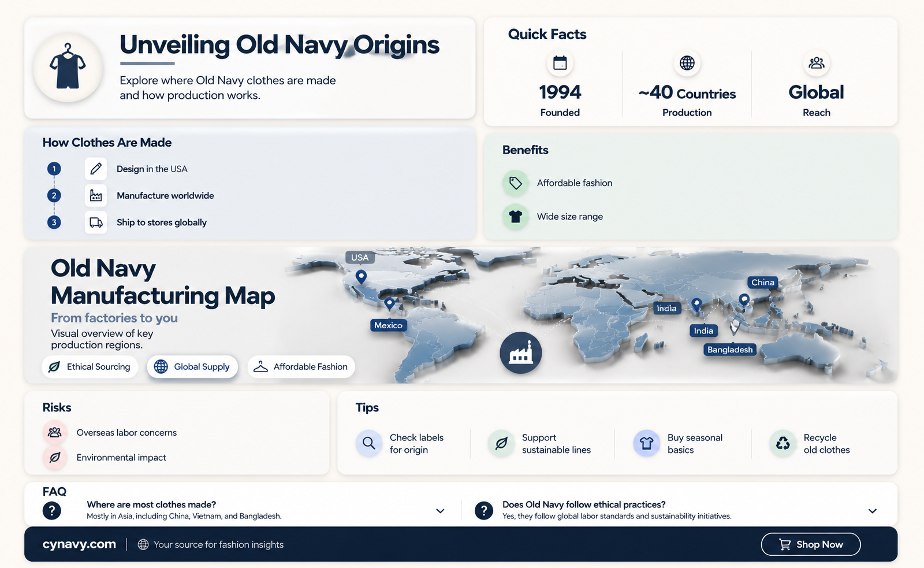Click the calendar icon above 1994
This screenshot has height=568, width=924.
[x=560, y=63]
